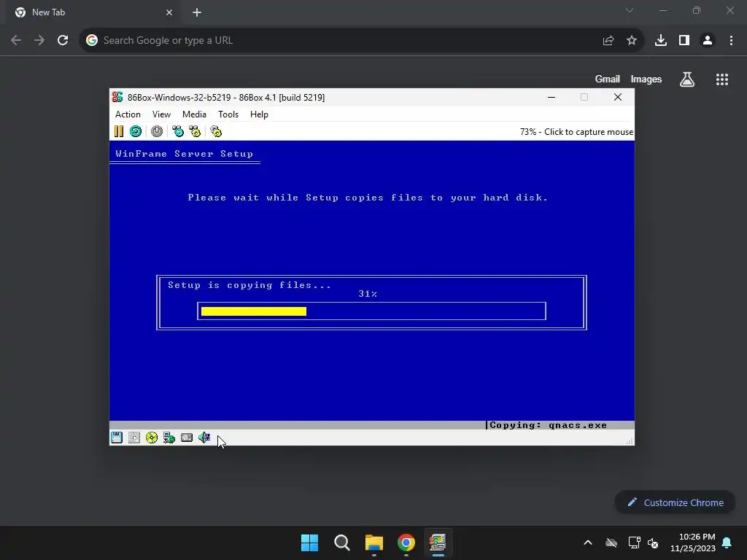Open Windows taskbar search
Screen dimensions: 747x560
point(342,542)
